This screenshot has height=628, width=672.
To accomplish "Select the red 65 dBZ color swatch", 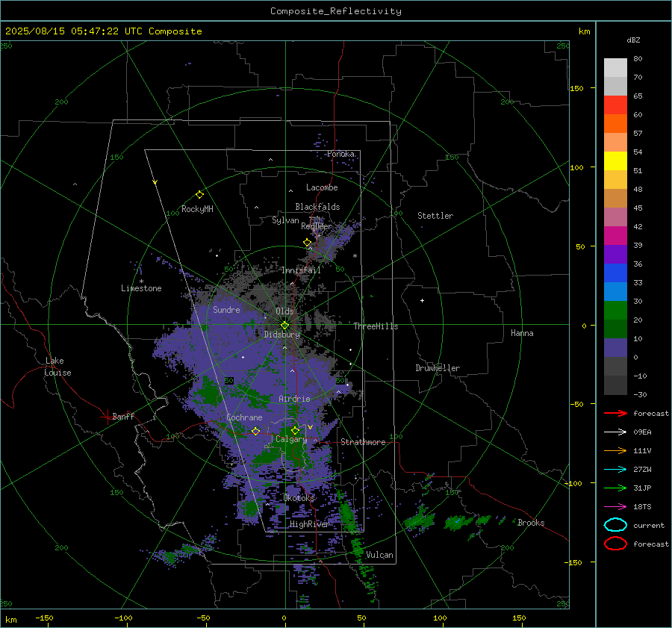I will [x=615, y=105].
